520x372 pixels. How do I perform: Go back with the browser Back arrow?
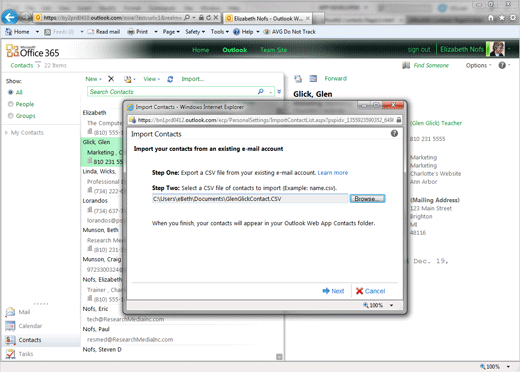(9, 17)
